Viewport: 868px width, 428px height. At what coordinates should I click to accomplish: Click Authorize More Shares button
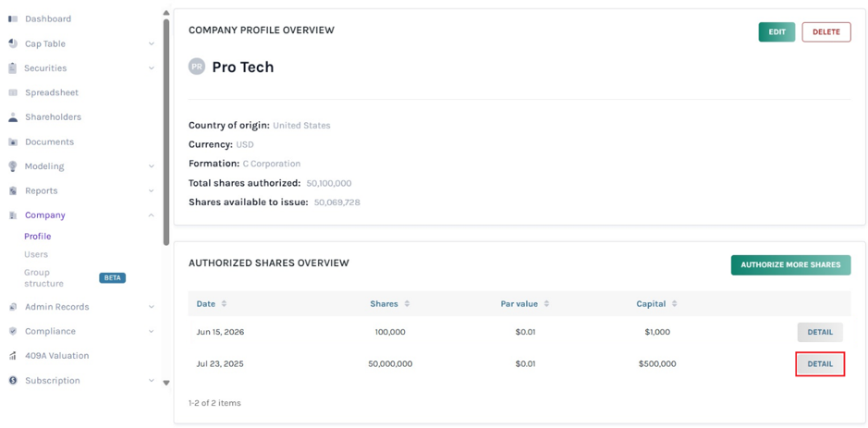coord(790,264)
